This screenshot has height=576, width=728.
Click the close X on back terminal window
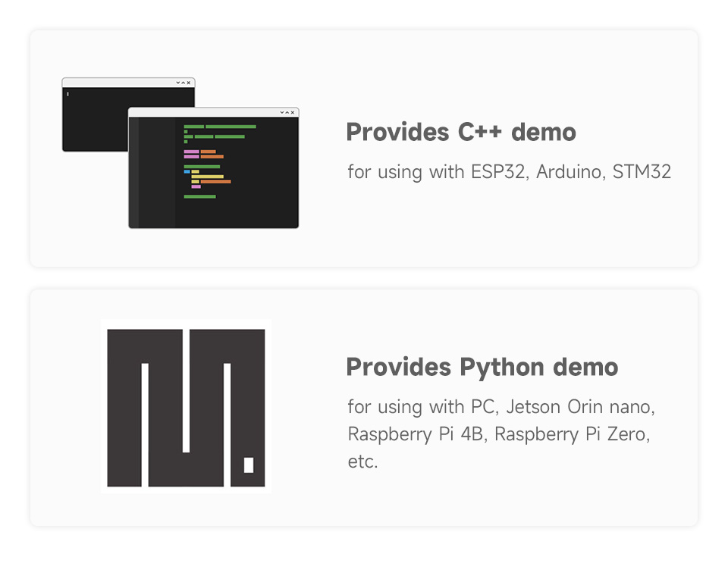(189, 82)
